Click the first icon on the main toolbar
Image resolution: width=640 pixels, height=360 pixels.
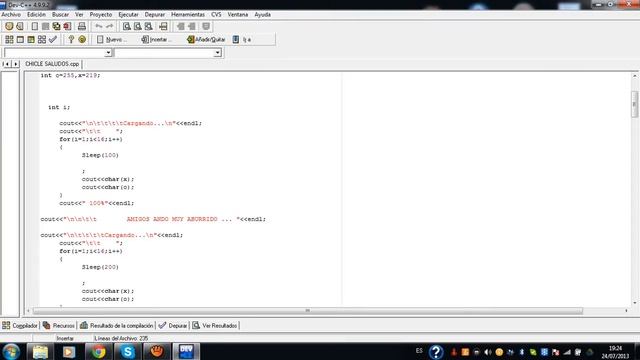pyautogui.click(x=9, y=26)
